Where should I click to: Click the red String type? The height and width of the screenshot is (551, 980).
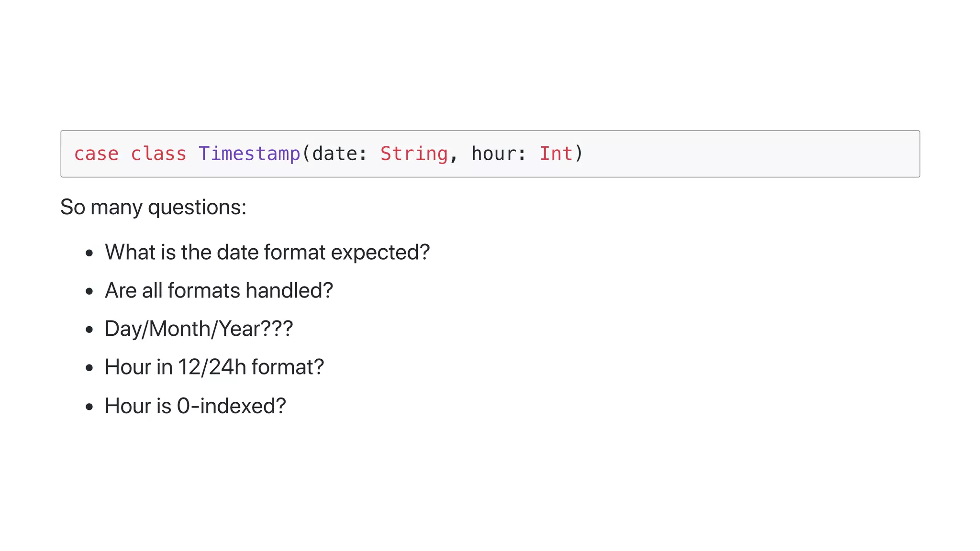pyautogui.click(x=414, y=154)
